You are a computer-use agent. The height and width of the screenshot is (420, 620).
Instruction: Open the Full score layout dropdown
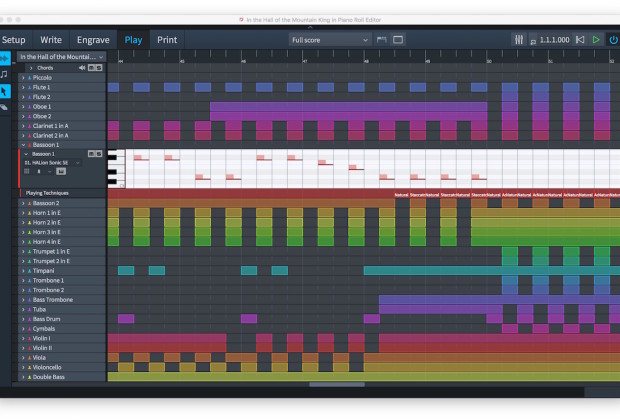pyautogui.click(x=330, y=40)
